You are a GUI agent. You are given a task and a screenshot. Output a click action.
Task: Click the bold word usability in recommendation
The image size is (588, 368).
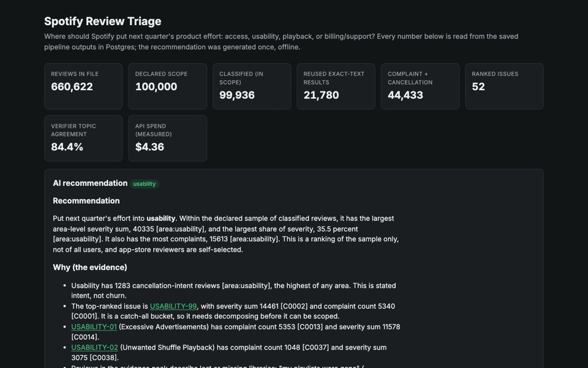(161, 218)
